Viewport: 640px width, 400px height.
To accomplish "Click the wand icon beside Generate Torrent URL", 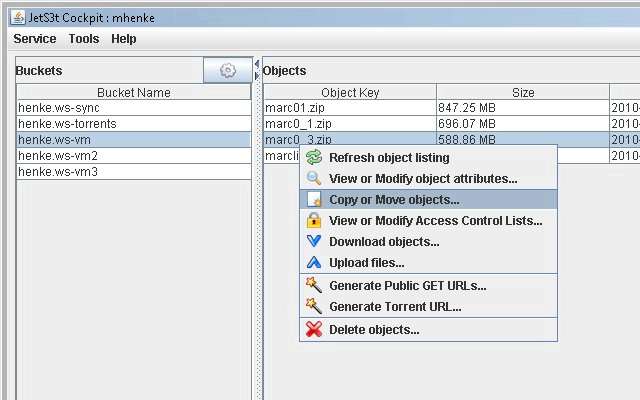I will (314, 306).
